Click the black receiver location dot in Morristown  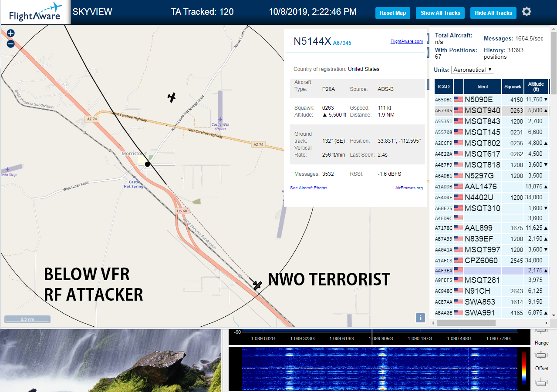tap(148, 164)
